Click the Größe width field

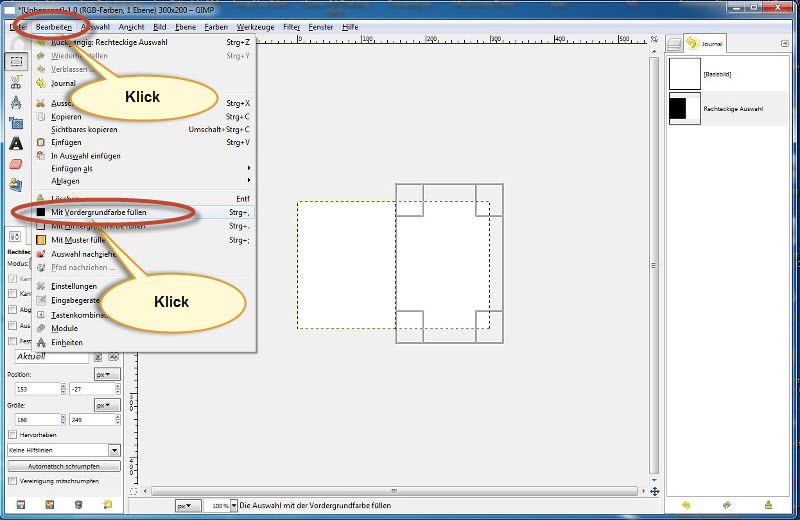[x=37, y=419]
